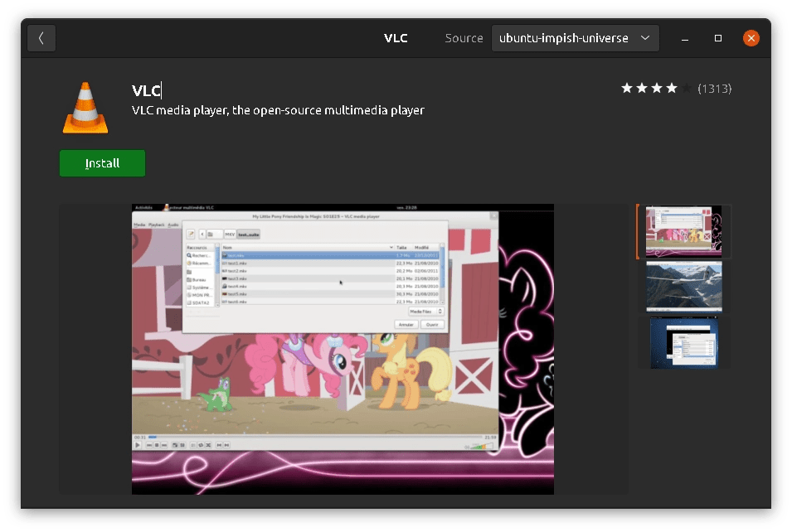The height and width of the screenshot is (532, 792).
Task: Open the (1313) reviews count
Action: [x=715, y=89]
